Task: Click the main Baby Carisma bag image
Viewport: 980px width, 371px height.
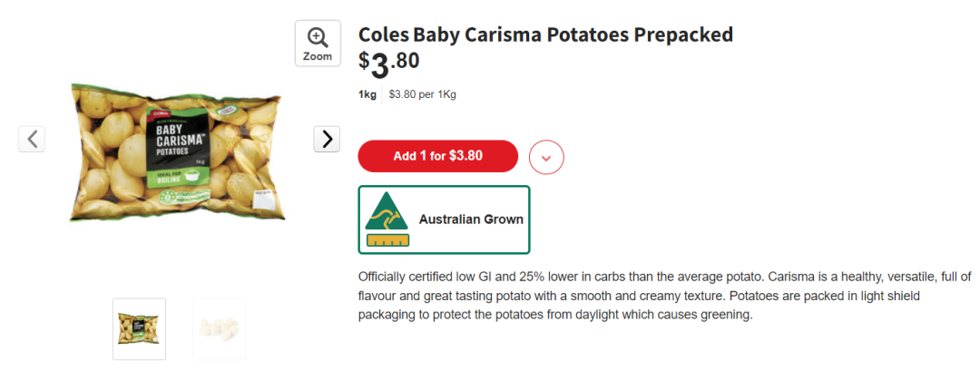Action: [x=177, y=152]
